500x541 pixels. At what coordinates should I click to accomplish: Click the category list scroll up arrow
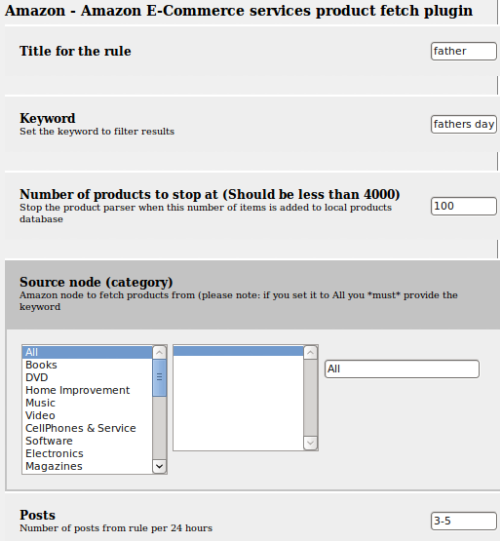[x=159, y=353]
